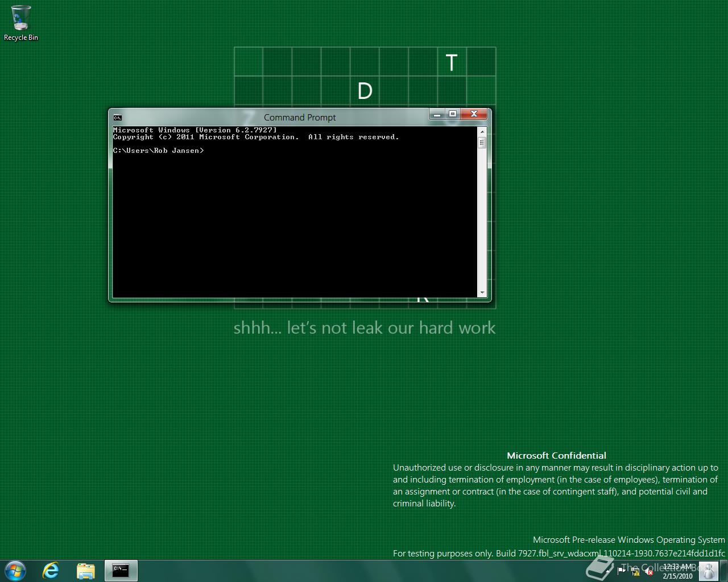Show hidden tray icons arrow
Viewport: 728px width, 582px height.
[607, 571]
